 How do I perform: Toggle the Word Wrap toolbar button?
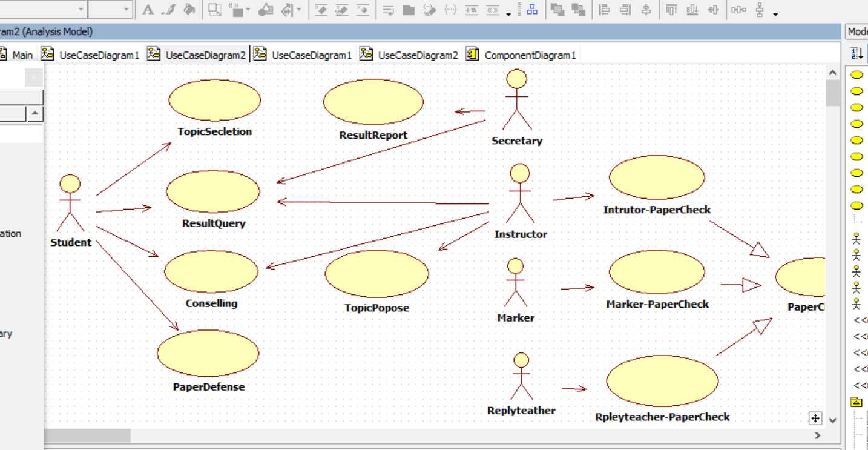pos(389,10)
